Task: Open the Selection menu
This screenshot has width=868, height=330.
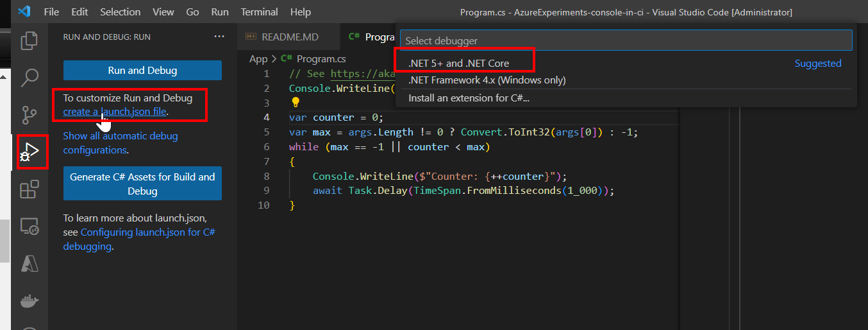Action: (x=121, y=12)
